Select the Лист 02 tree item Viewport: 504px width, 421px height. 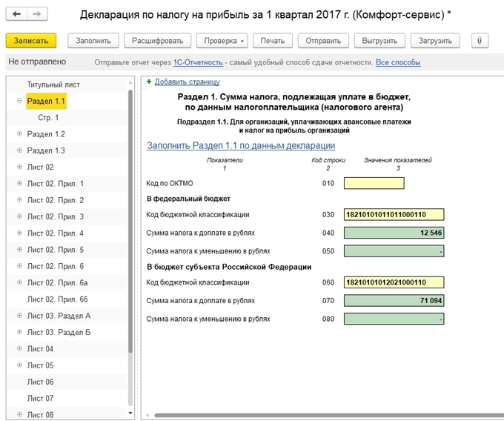pyautogui.click(x=40, y=167)
